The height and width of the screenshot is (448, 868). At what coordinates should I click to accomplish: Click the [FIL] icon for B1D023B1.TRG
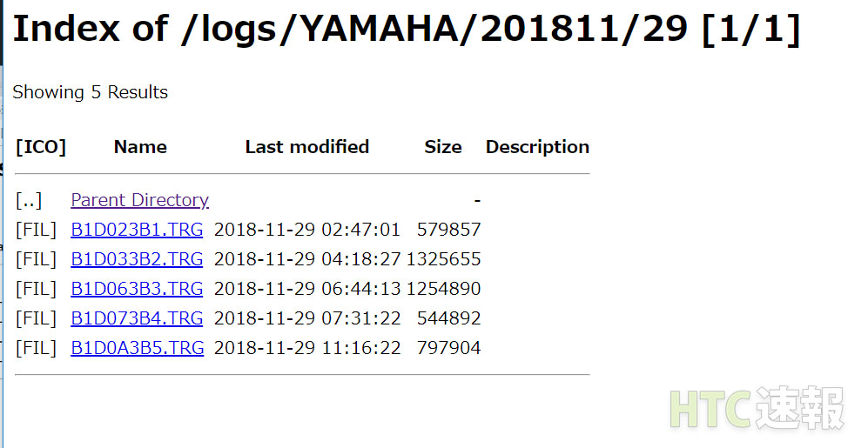click(36, 230)
